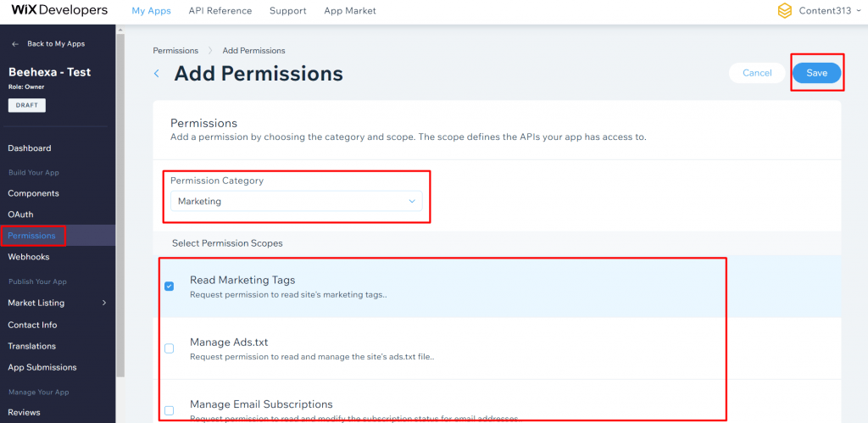Click the Wix Developers logo
868x423 pixels.
[59, 11]
